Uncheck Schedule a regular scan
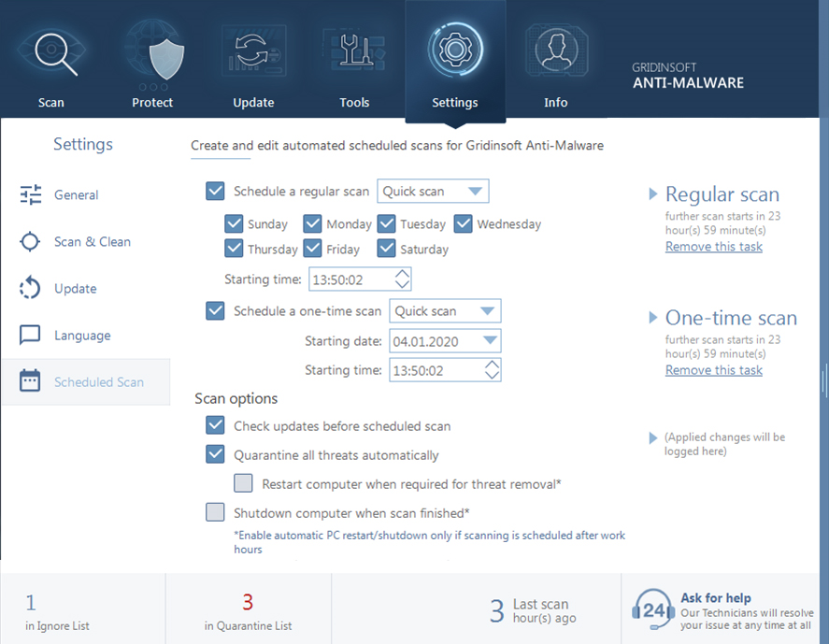Screen dimensions: 829x644 [x=215, y=191]
